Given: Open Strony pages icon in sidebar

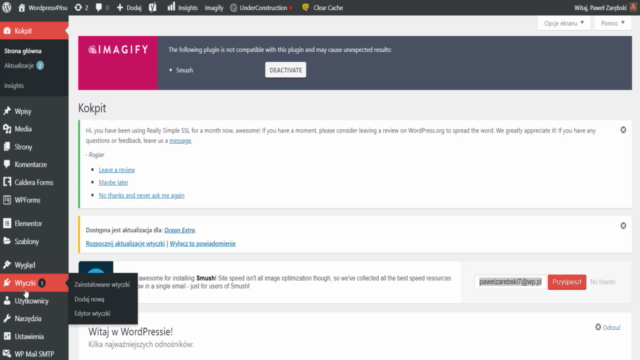Looking at the screenshot, I should click(x=7, y=147).
